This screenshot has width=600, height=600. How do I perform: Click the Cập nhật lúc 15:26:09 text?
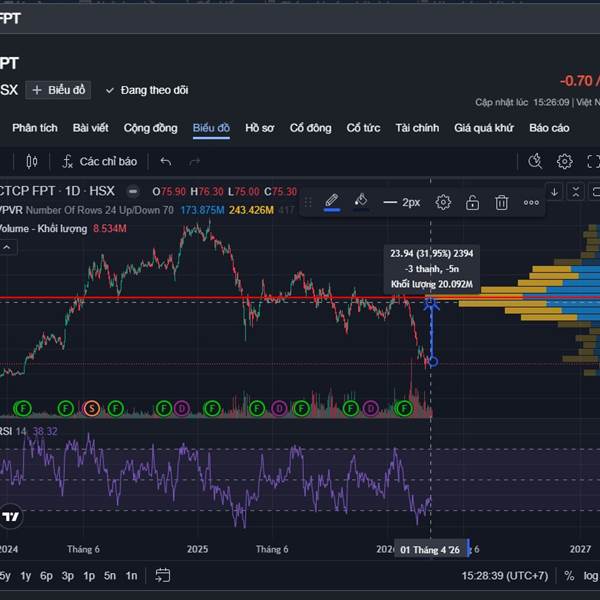(x=522, y=103)
